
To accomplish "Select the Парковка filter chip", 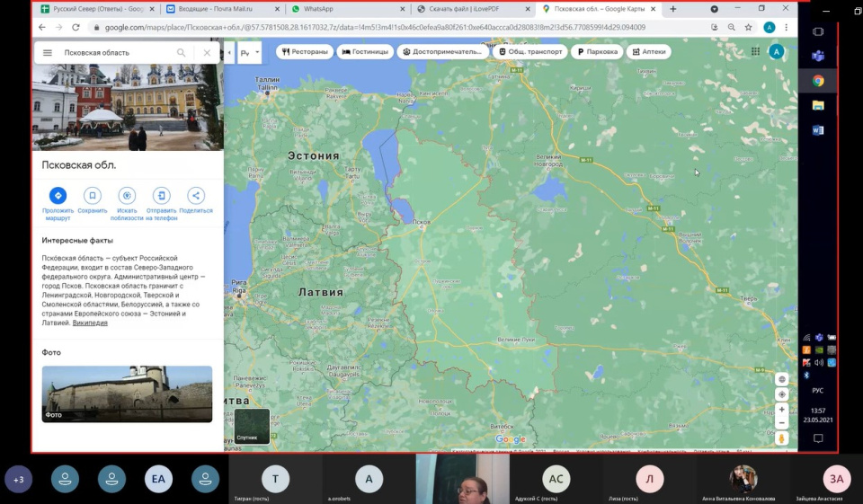I will tap(597, 52).
